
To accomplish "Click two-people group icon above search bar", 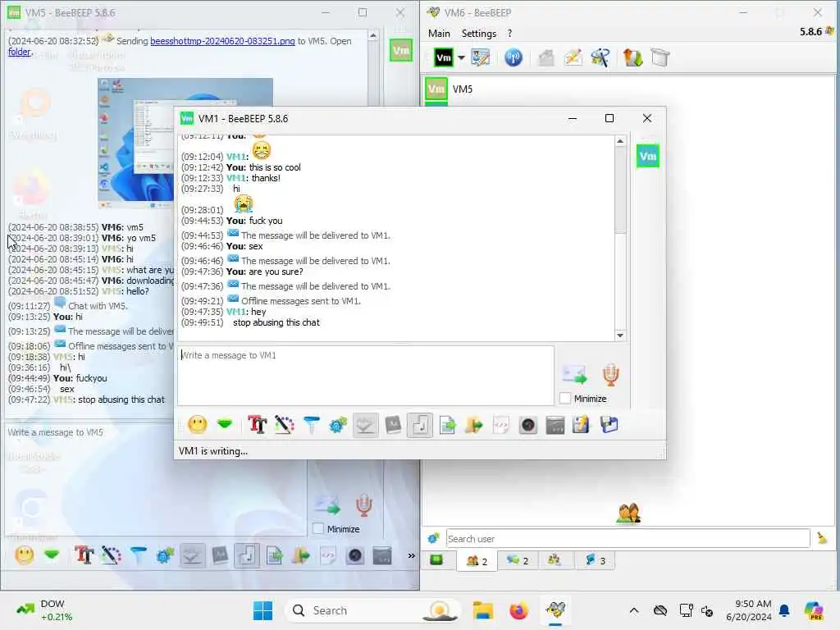I will 628,514.
